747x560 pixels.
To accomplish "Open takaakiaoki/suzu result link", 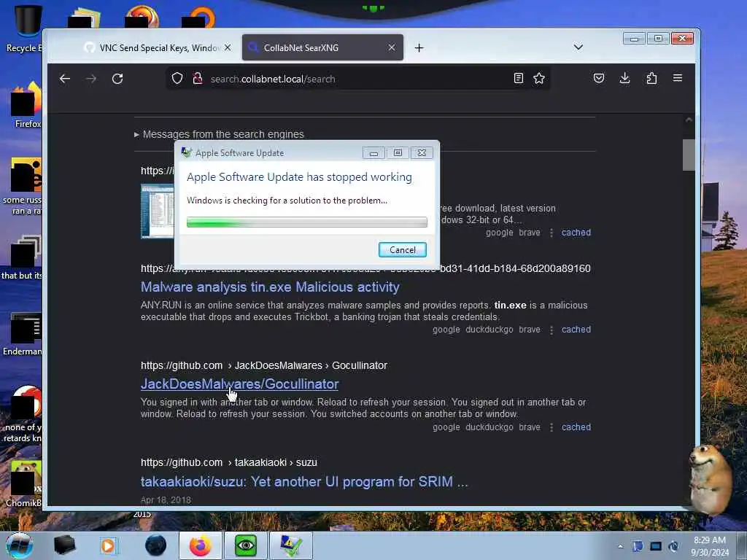I will point(304,481).
